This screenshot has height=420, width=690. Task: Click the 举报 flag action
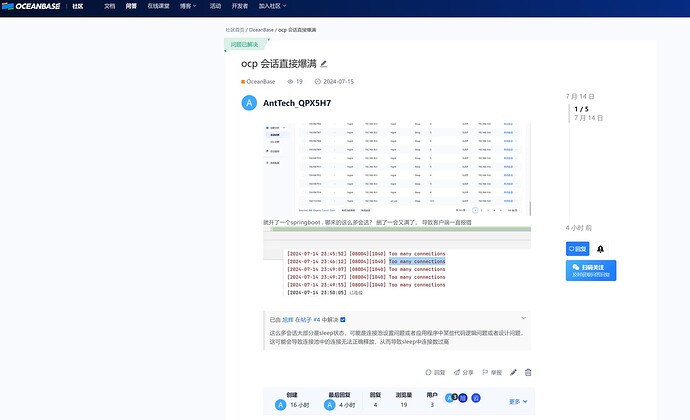point(492,372)
